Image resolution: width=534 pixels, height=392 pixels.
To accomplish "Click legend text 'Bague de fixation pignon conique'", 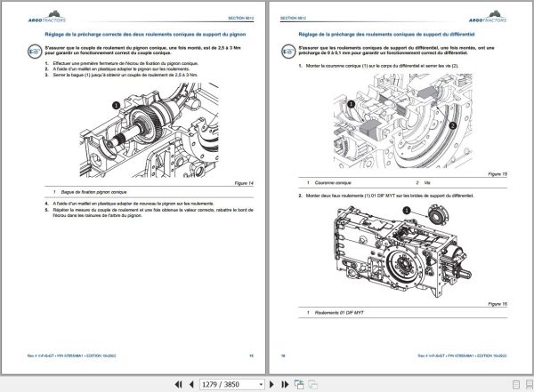I will tap(93, 192).
